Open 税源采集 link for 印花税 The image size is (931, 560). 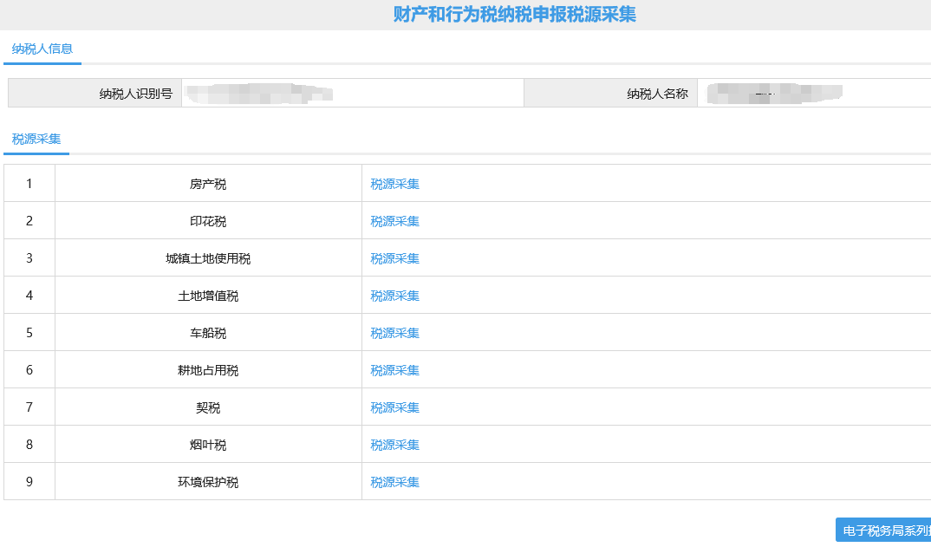[x=394, y=221]
